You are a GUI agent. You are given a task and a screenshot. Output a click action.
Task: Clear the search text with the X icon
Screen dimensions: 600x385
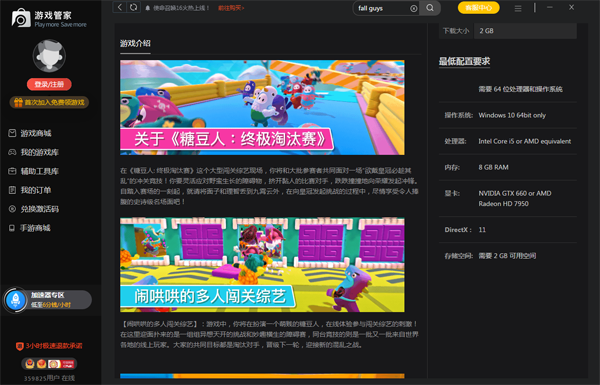(x=414, y=8)
